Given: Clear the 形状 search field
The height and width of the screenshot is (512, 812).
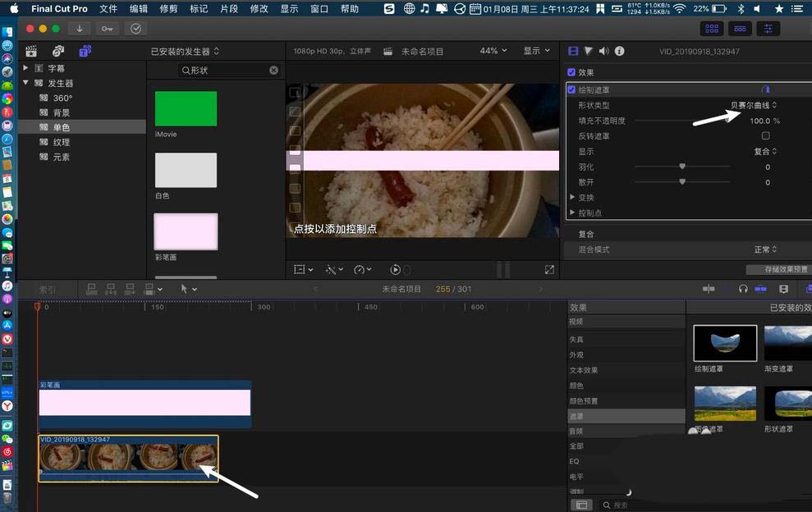Looking at the screenshot, I should pos(273,71).
